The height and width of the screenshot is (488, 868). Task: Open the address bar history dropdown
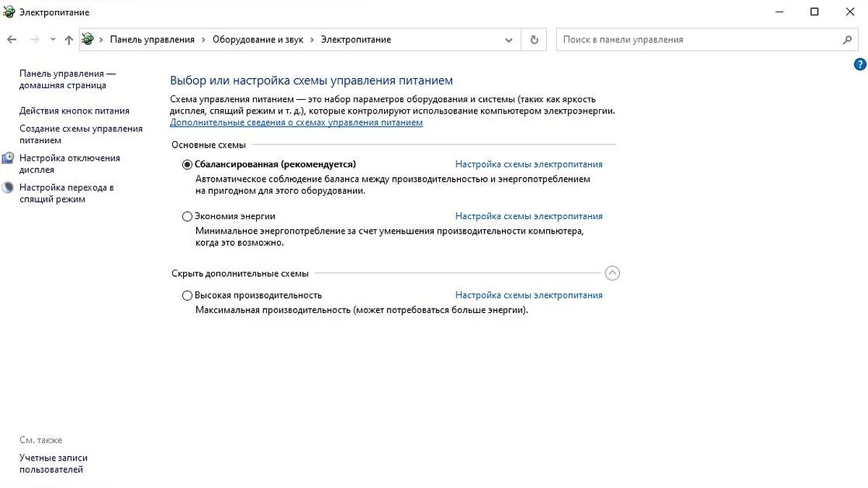(x=509, y=40)
